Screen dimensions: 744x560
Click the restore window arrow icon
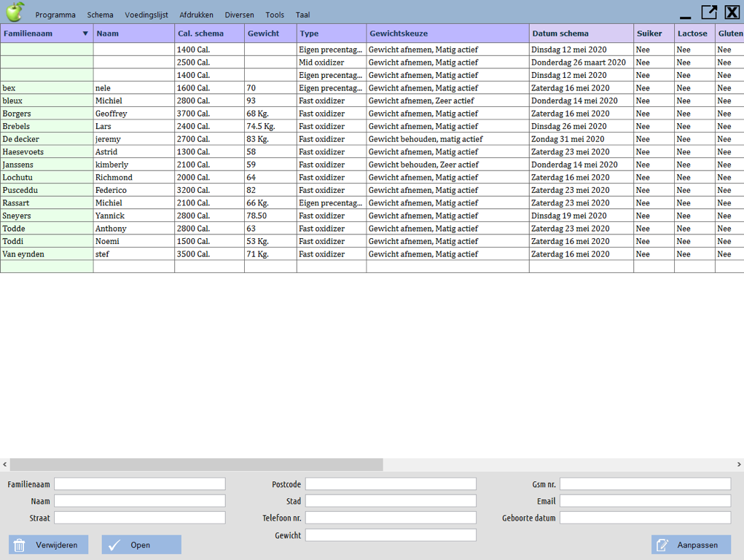(708, 12)
